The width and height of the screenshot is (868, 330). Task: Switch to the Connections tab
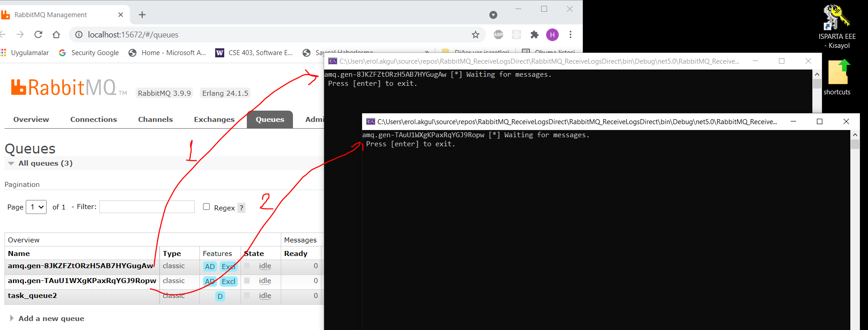(x=94, y=120)
